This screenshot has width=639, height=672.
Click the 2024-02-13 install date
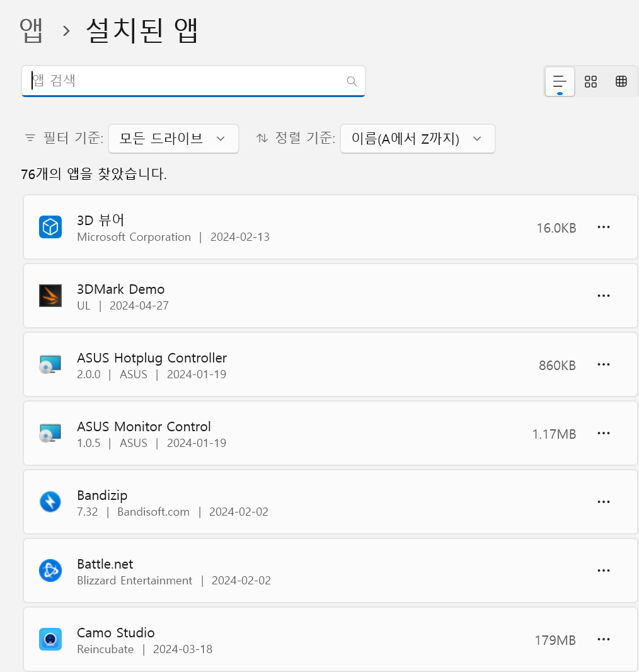pos(240,237)
